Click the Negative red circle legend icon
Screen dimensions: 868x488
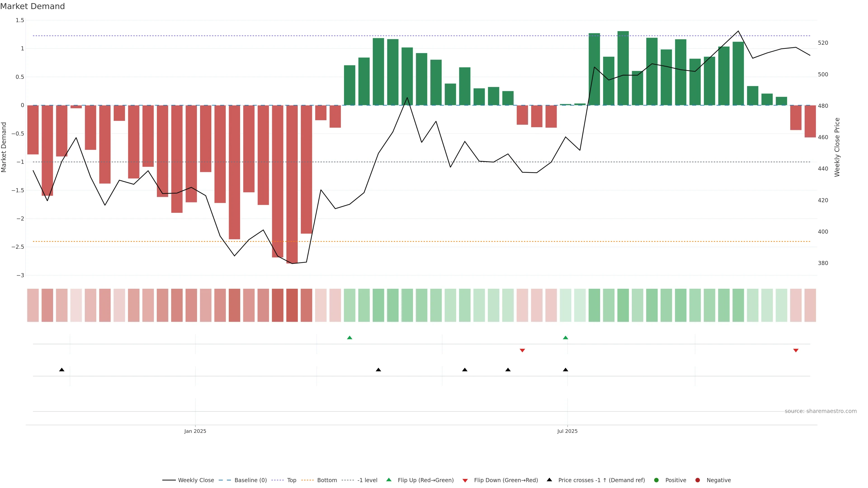(698, 480)
